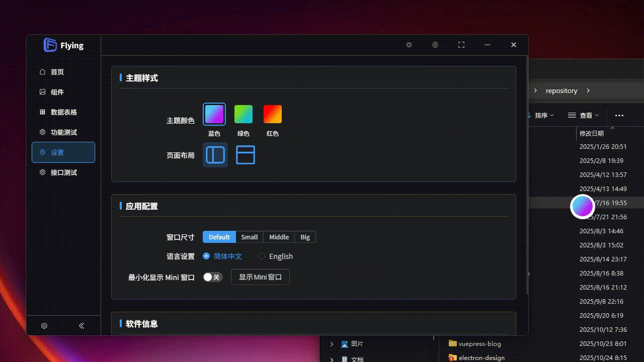Click date 2025/2/8 19:39 in Explorer

601,161
